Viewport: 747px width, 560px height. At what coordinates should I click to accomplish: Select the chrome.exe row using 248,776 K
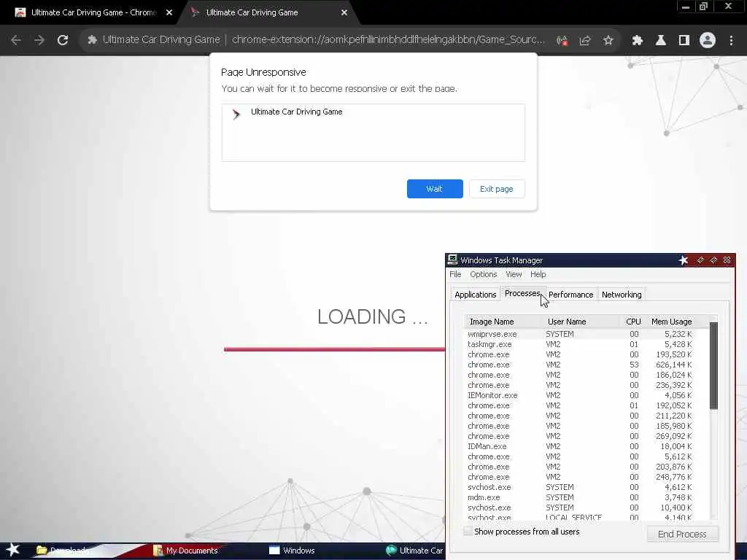580,477
